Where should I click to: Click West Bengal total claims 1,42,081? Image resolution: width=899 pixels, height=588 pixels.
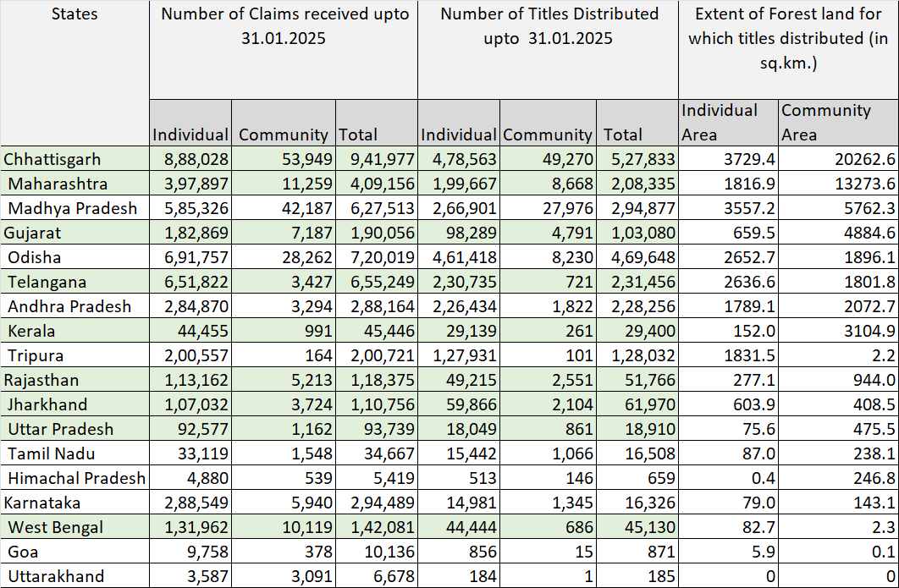click(x=377, y=527)
